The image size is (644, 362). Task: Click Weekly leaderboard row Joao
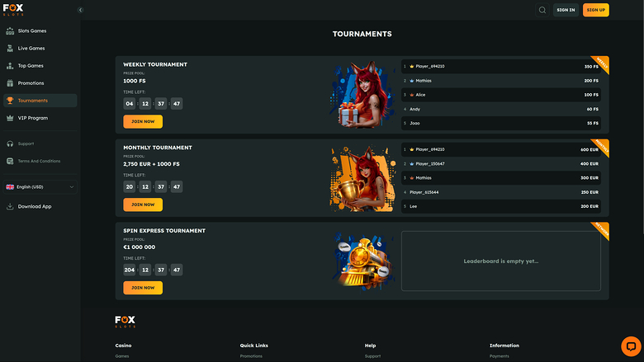point(500,123)
